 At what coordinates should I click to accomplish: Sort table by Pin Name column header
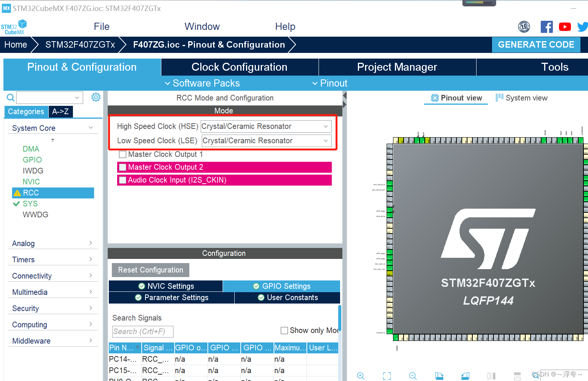tap(125, 348)
